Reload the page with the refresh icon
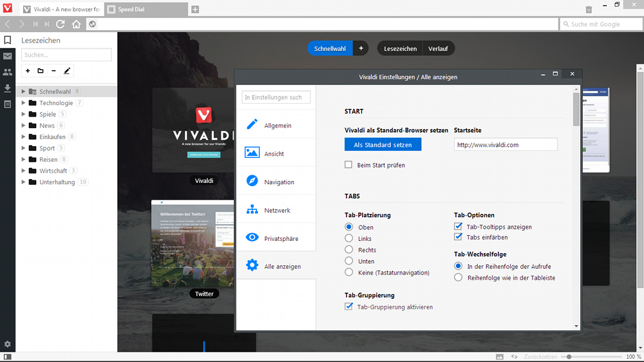The height and width of the screenshot is (362, 644). tap(61, 24)
